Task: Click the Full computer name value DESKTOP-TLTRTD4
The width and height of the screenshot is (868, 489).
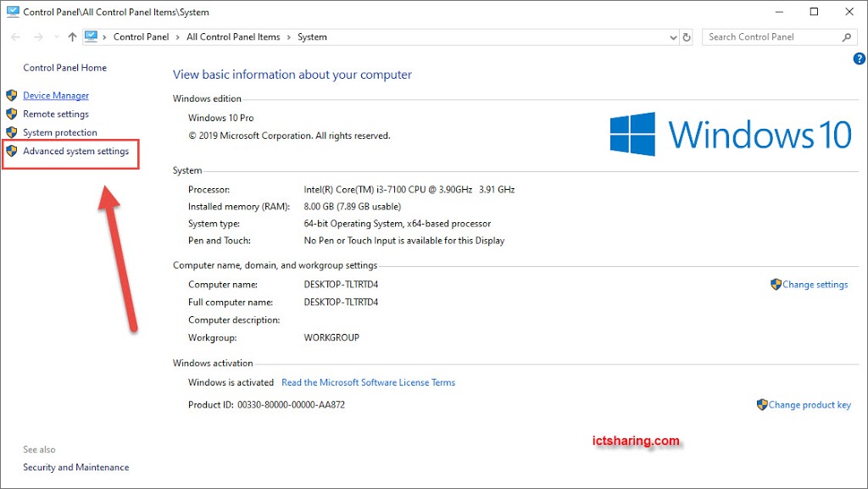Action: coord(341,303)
